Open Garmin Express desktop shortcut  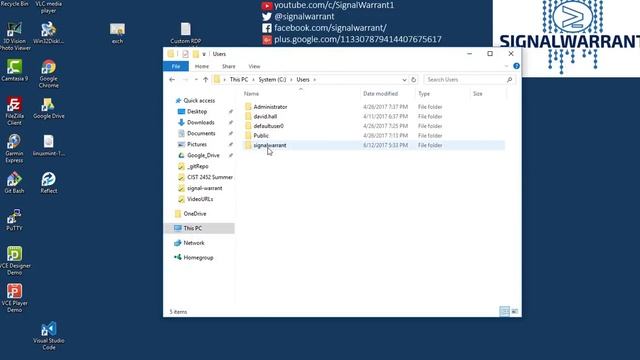[x=14, y=149]
